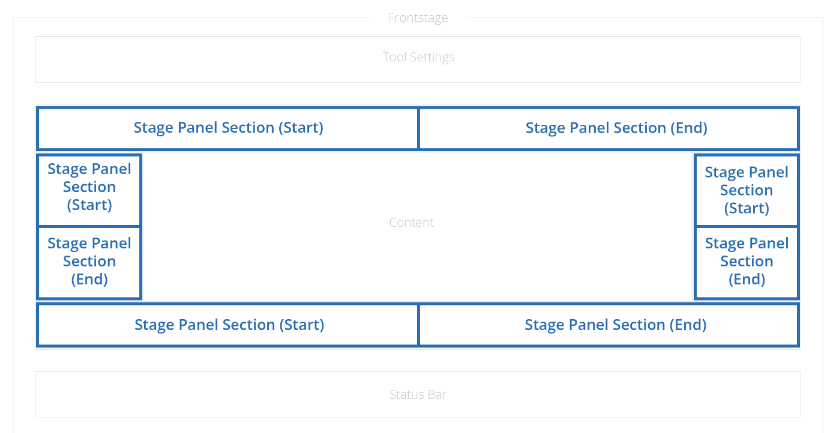Click the Frontstage title label
Viewport: 831px width, 433px height.
[x=418, y=18]
